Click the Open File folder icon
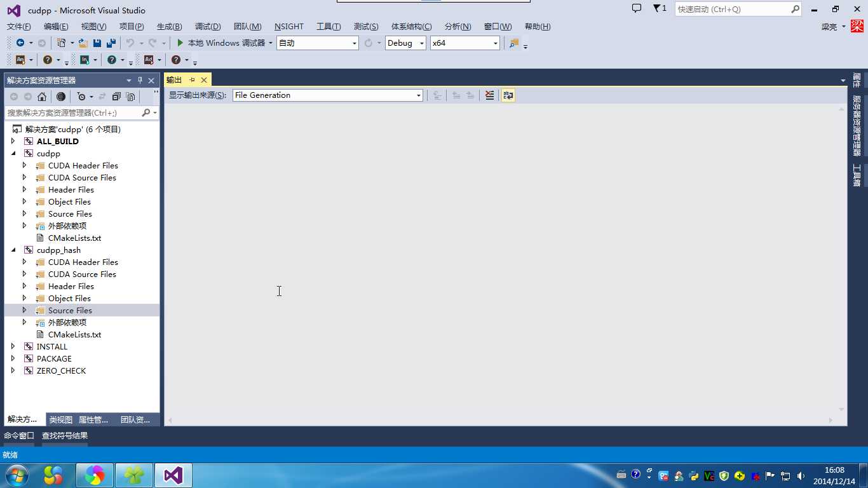Image resolution: width=868 pixels, height=488 pixels. (x=83, y=43)
